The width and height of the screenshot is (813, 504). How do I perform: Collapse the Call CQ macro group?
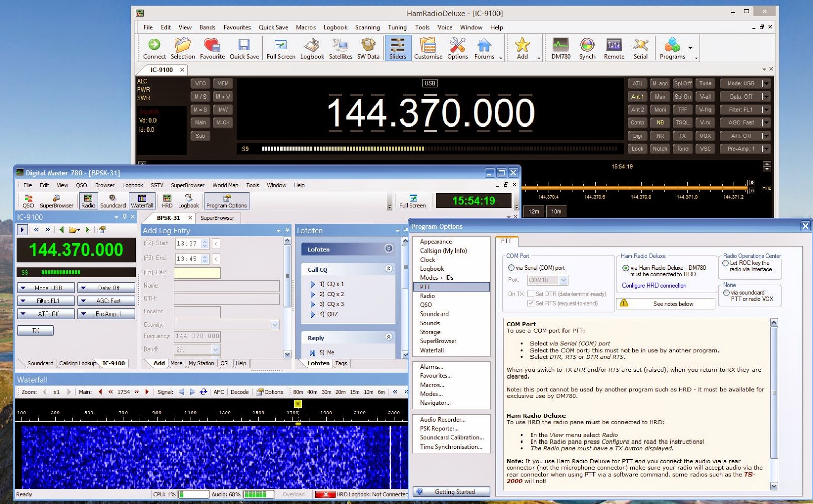click(x=388, y=269)
